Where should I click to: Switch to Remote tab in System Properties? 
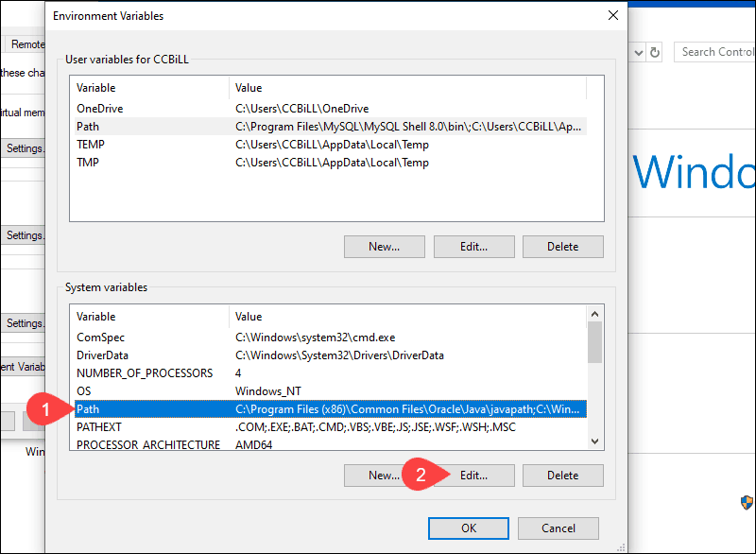[26, 43]
